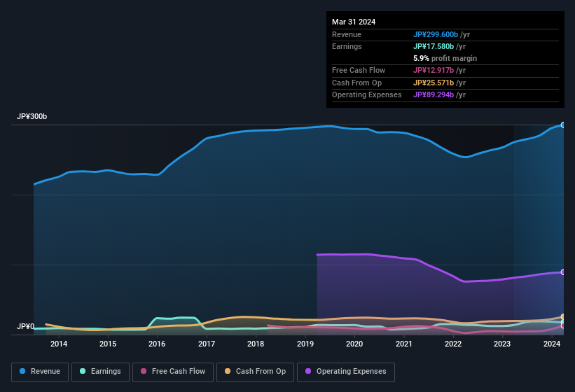Image resolution: width=575 pixels, height=392 pixels.
Task: Toggle the Revenue series in the legend
Action: point(41,372)
